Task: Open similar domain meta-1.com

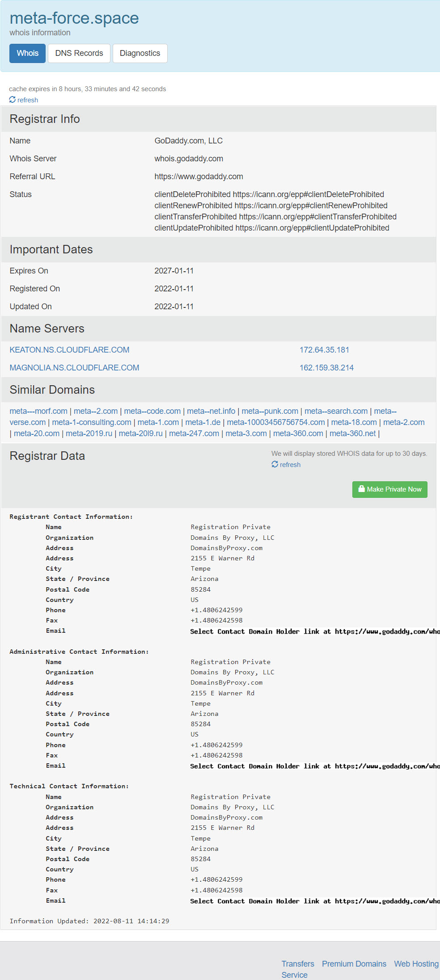Action: coord(158,422)
